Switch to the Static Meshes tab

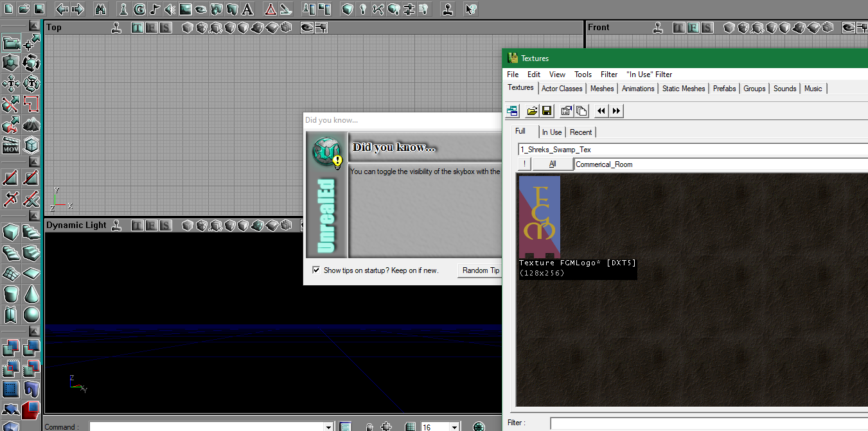684,89
